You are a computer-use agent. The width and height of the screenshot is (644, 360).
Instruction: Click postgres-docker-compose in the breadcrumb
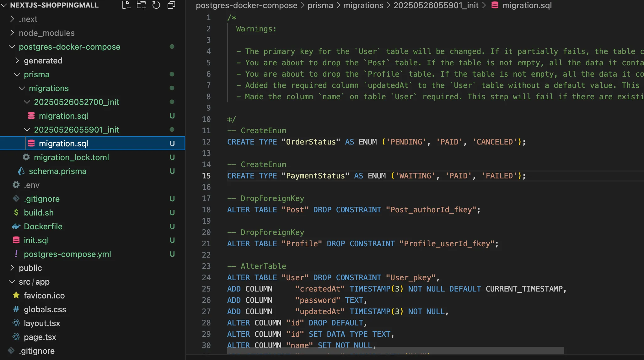coord(246,5)
